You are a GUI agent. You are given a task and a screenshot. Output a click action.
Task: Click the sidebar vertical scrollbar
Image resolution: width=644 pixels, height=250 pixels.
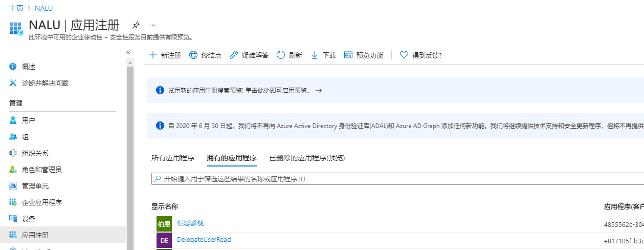click(x=130, y=158)
